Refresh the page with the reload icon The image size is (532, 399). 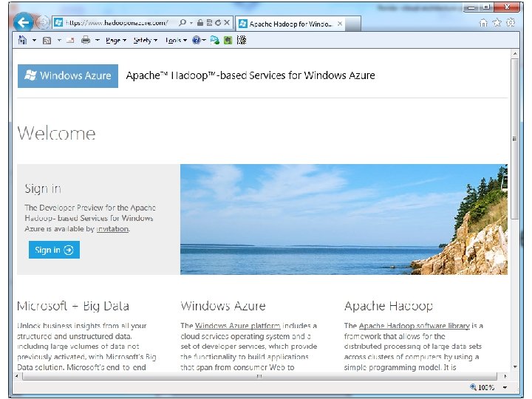click(218, 23)
